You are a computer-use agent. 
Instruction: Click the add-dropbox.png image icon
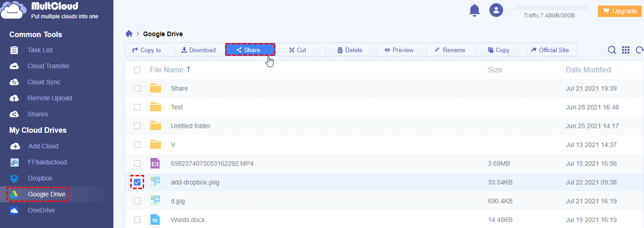point(156,182)
